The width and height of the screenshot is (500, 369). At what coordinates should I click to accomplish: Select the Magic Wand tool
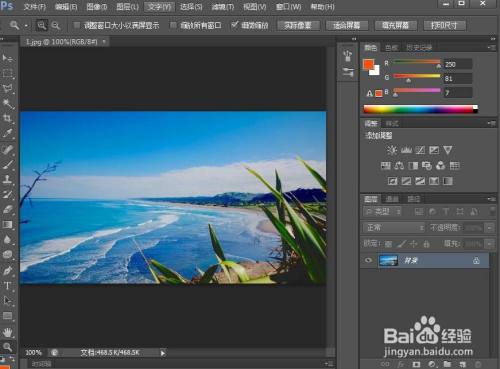coord(7,104)
